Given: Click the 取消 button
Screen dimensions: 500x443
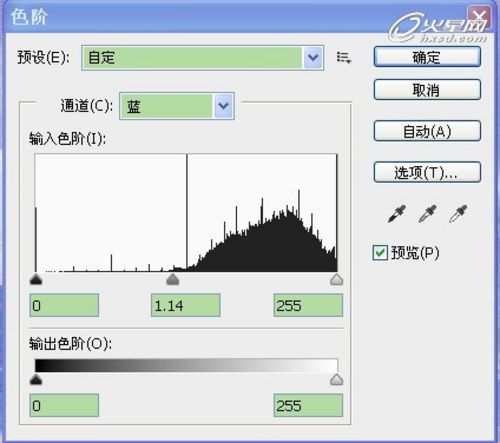Looking at the screenshot, I should (x=427, y=90).
